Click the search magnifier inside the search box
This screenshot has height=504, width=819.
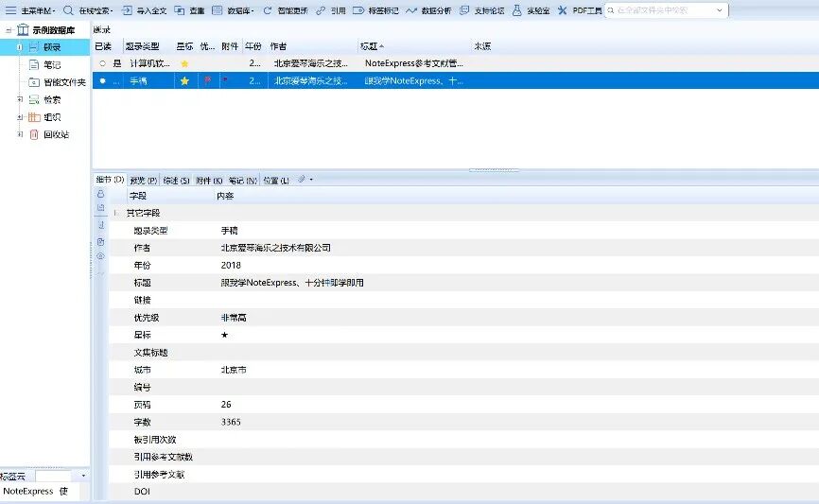tap(611, 10)
